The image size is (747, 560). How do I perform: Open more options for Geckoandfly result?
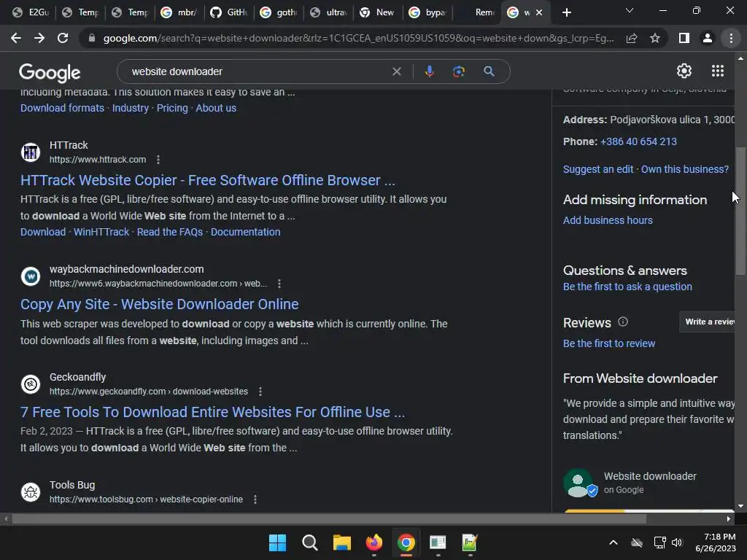pyautogui.click(x=260, y=392)
